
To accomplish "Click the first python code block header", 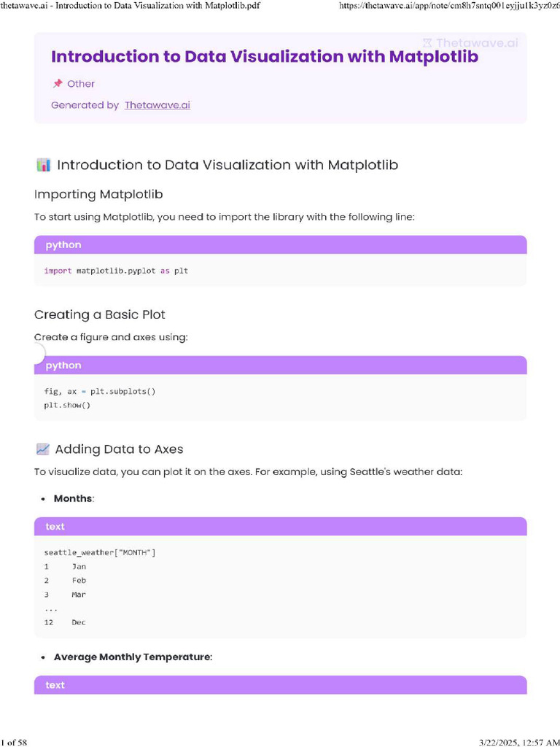I will pyautogui.click(x=280, y=245).
